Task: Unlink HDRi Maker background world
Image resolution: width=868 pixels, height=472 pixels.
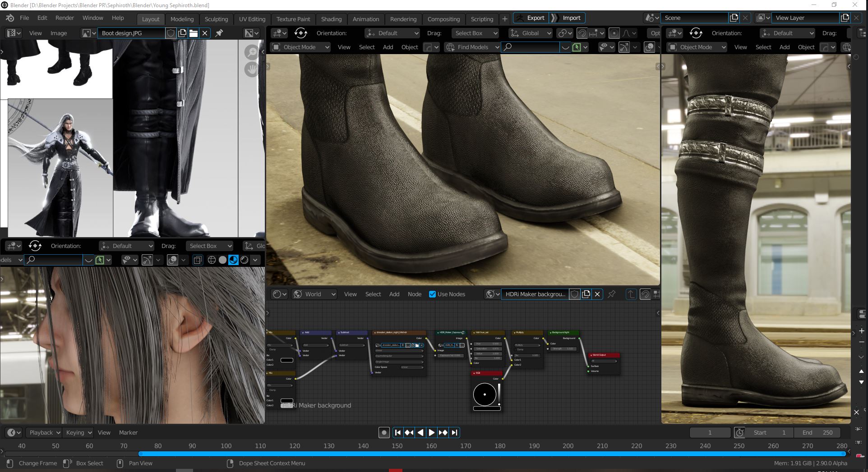Action: (597, 294)
